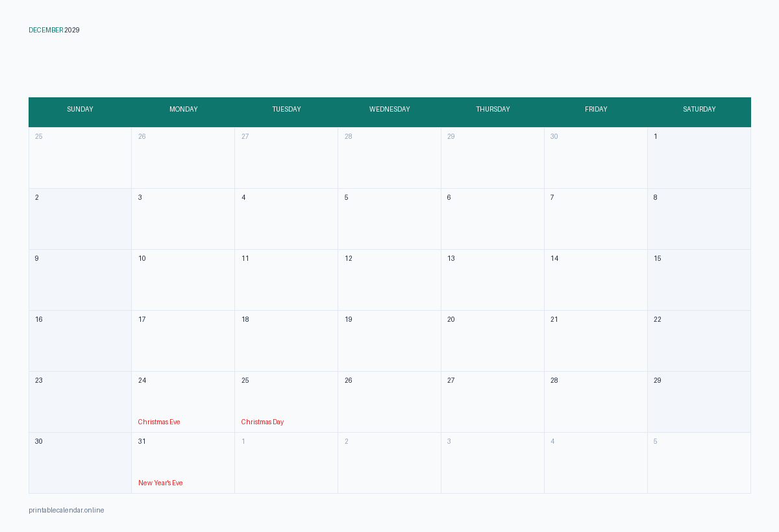Select the Saturday date numbered 29
The image size is (779, 532).
[699, 402]
